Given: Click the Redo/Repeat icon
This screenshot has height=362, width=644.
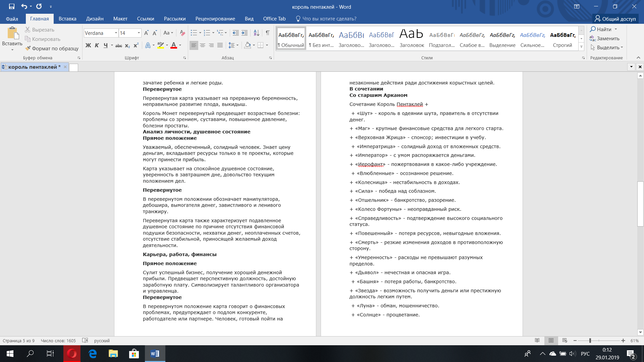Looking at the screenshot, I should 39,6.
